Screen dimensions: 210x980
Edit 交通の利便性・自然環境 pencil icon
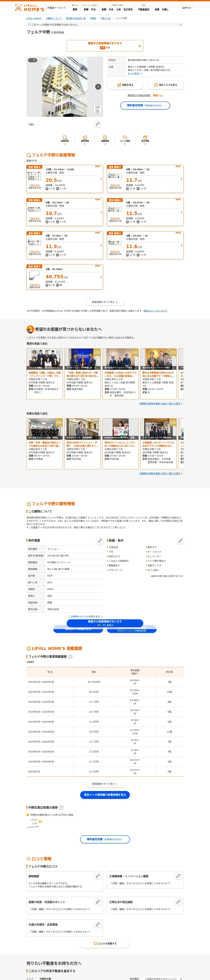click(98, 924)
